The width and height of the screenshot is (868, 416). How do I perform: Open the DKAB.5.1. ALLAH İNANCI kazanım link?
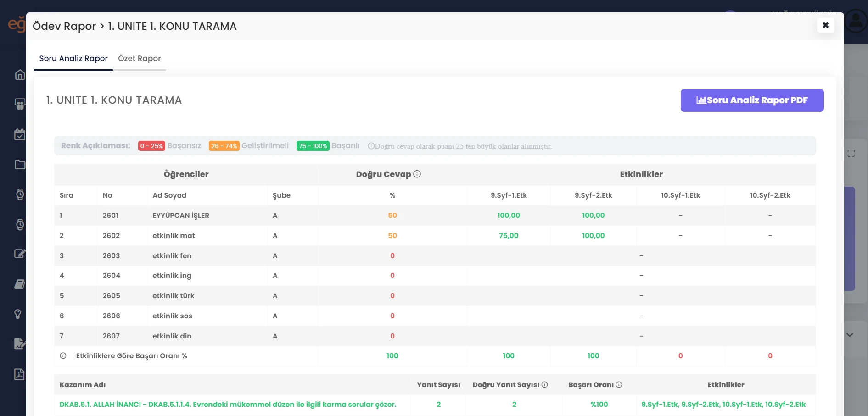point(228,405)
